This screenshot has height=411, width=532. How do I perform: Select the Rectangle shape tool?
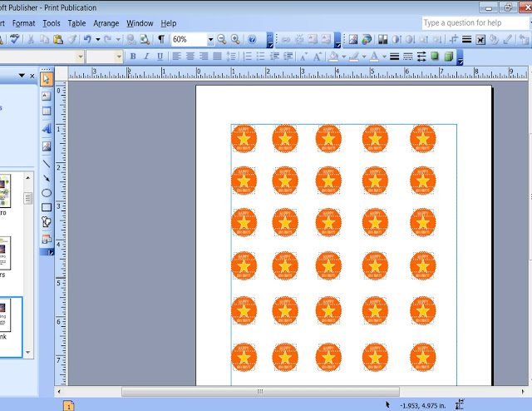coord(47,207)
